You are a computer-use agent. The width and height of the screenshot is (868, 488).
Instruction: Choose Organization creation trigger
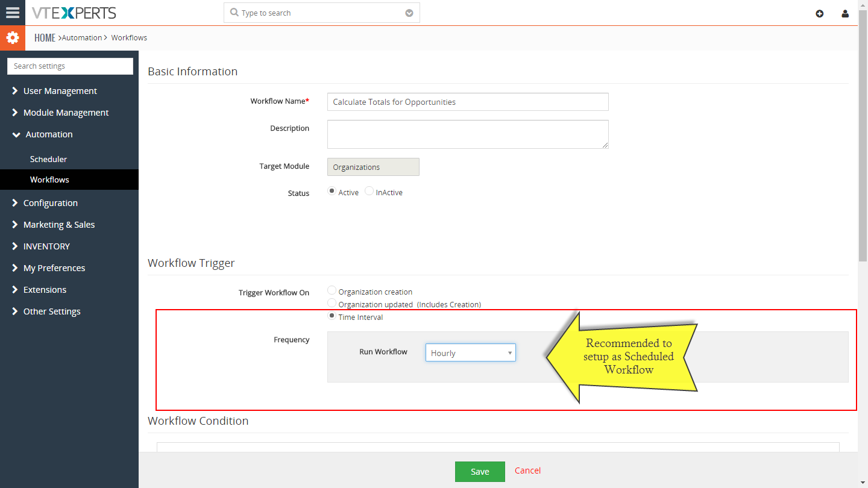click(x=332, y=290)
